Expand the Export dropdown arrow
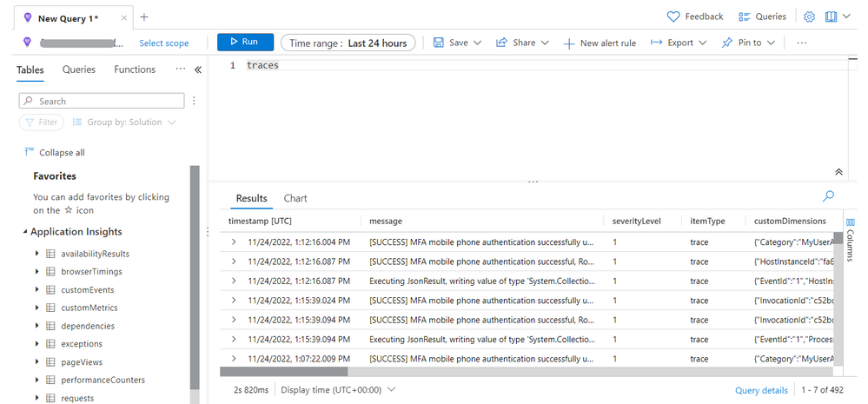868x404 pixels. (703, 43)
